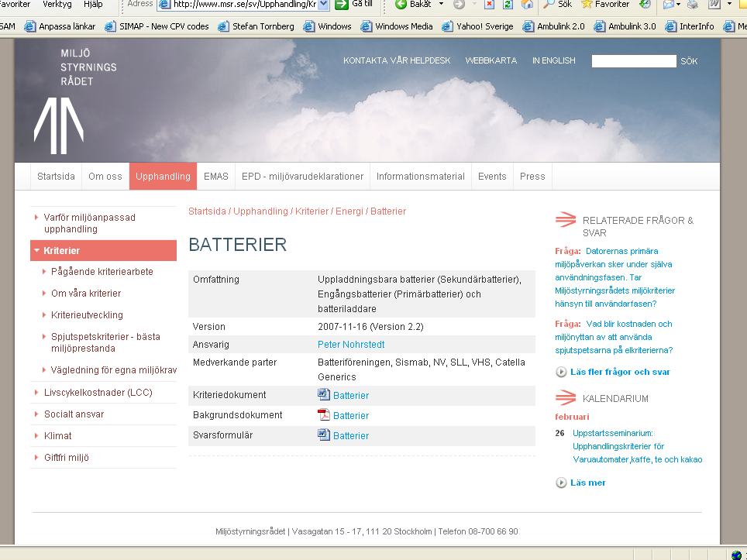Open the Yahoo! Sverige bookmark

(477, 26)
